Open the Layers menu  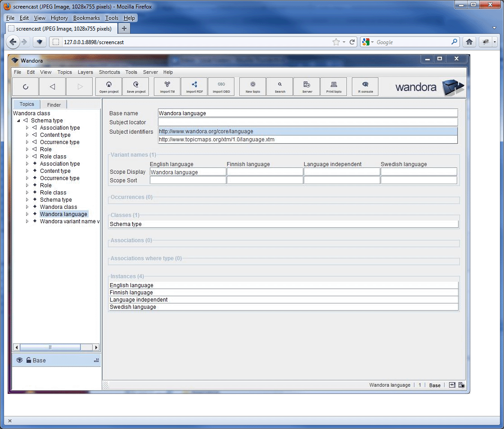tap(85, 72)
